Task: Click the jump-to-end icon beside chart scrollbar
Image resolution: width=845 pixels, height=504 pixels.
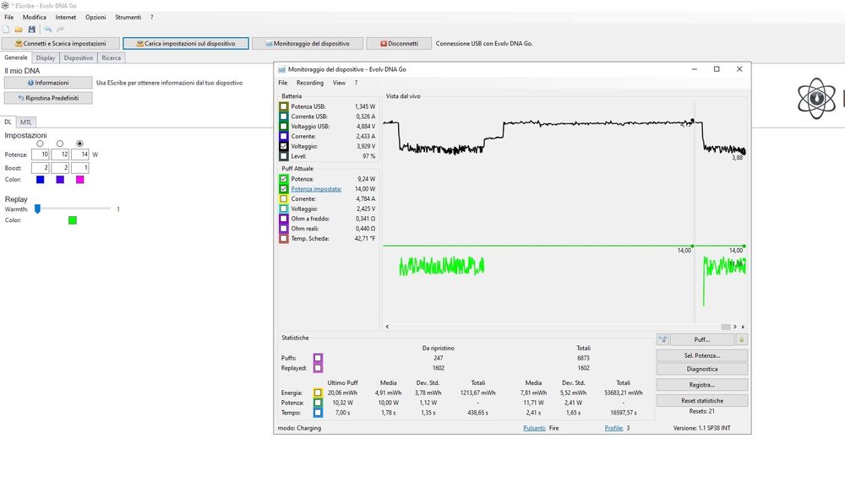Action: [743, 327]
